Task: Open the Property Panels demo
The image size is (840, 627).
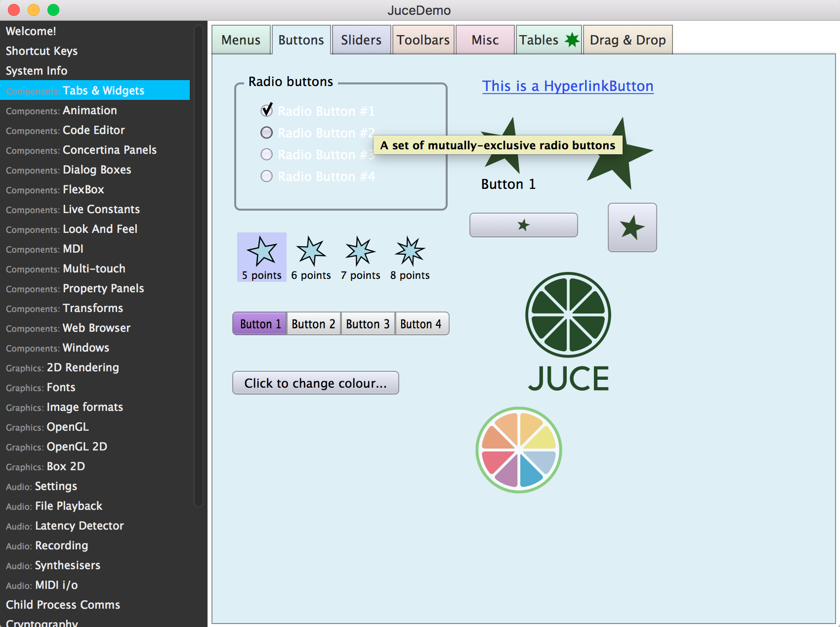Action: [95, 288]
